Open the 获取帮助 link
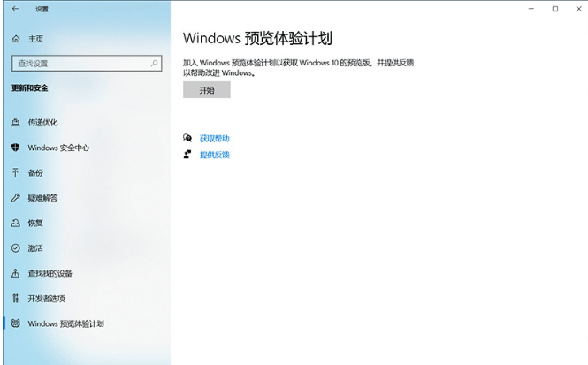 coord(214,139)
